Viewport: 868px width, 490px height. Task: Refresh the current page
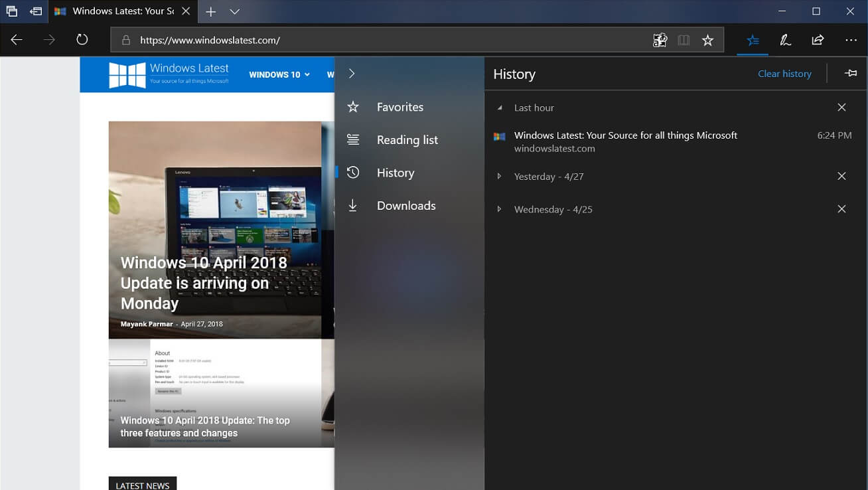click(82, 40)
